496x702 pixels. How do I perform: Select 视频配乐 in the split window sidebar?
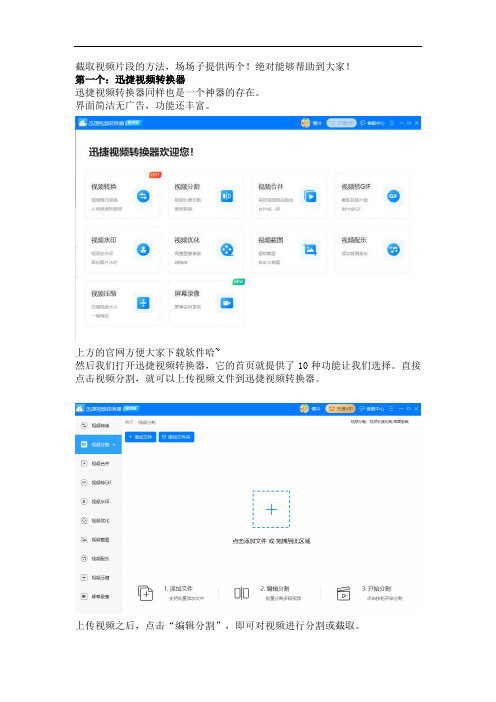click(x=98, y=559)
